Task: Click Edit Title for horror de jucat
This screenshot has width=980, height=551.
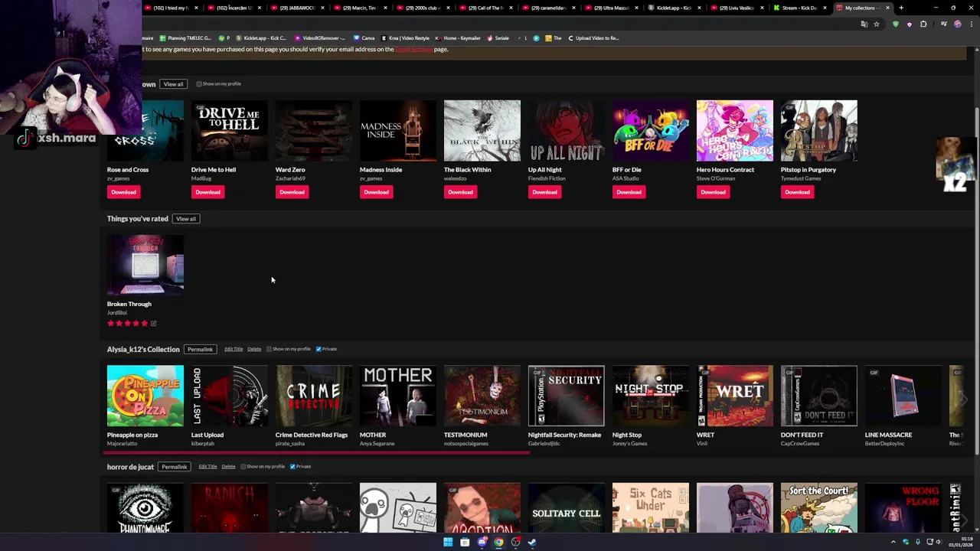Action: [x=207, y=467]
